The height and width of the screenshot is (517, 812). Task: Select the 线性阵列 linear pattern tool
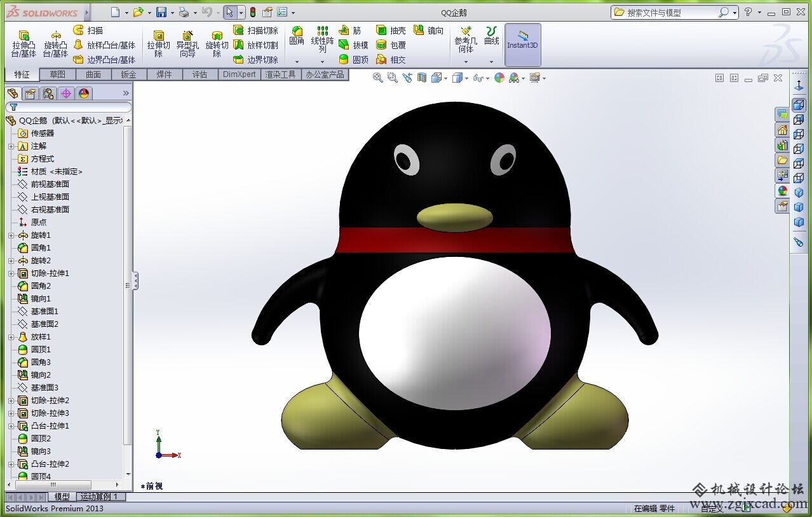(323, 39)
